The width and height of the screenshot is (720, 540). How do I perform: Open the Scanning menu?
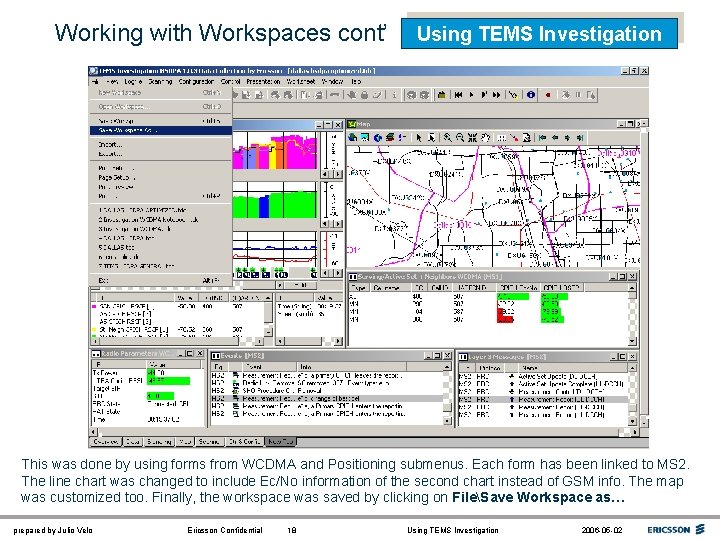click(160, 81)
